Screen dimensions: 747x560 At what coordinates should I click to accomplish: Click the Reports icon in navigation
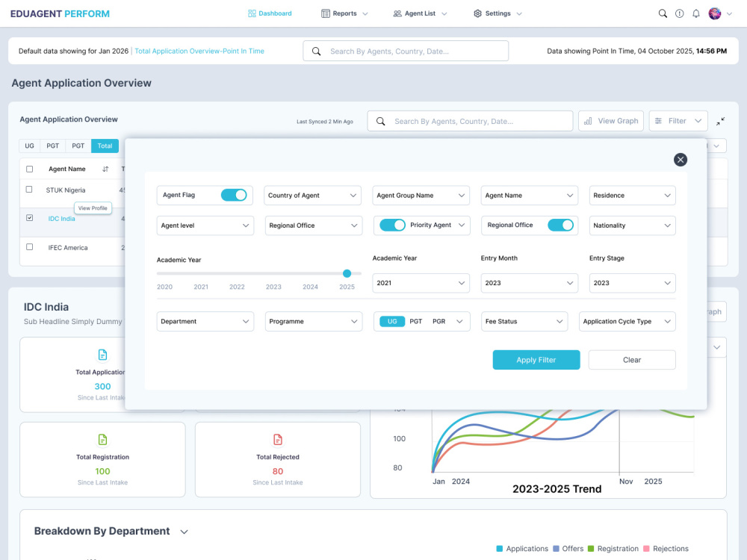coord(326,13)
